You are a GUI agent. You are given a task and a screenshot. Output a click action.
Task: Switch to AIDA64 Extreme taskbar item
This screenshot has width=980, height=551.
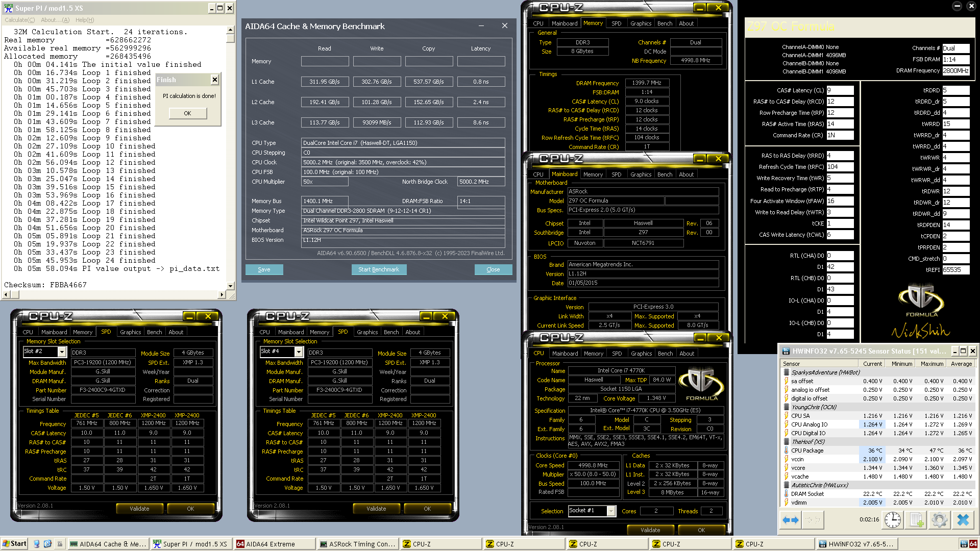275,544
